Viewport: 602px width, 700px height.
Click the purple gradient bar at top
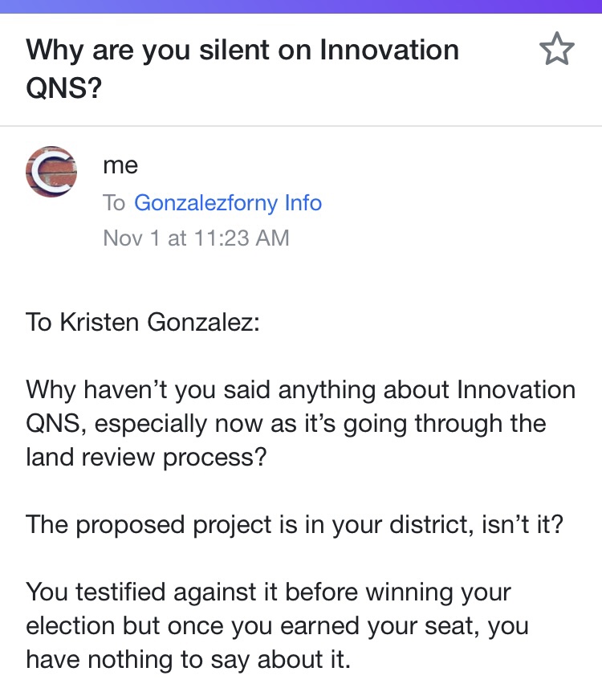(x=301, y=6)
